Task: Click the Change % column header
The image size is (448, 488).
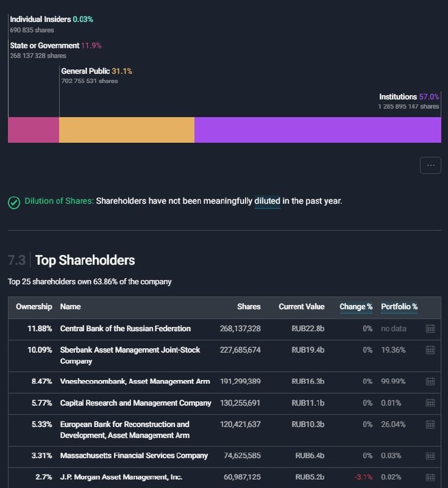Action: click(x=356, y=307)
